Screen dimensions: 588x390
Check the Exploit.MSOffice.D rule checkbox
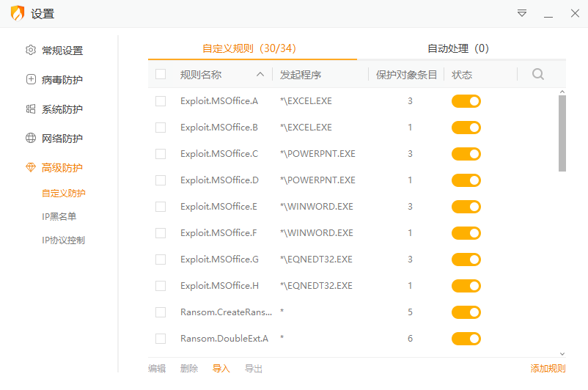click(161, 180)
